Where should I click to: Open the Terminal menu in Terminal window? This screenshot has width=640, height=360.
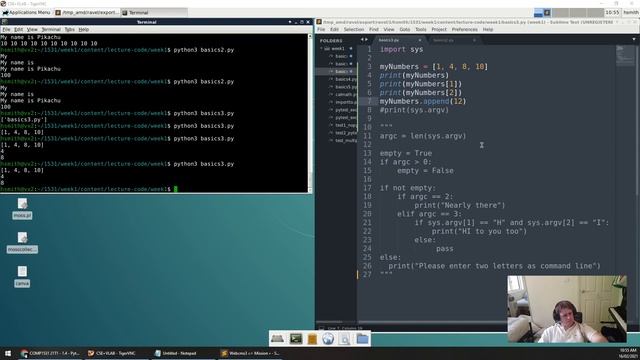coord(51,29)
